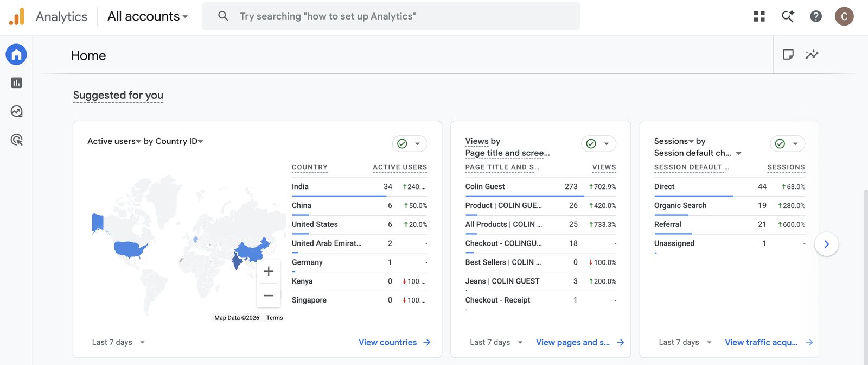The width and height of the screenshot is (868, 365).
Task: Open data quality dropdown on Active users card
Action: [x=410, y=143]
